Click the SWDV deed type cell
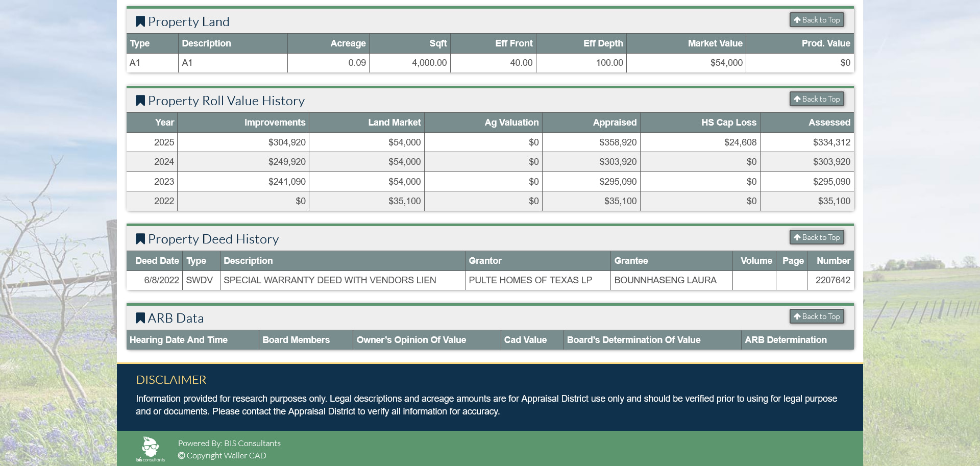The width and height of the screenshot is (980, 466). pyautogui.click(x=201, y=280)
